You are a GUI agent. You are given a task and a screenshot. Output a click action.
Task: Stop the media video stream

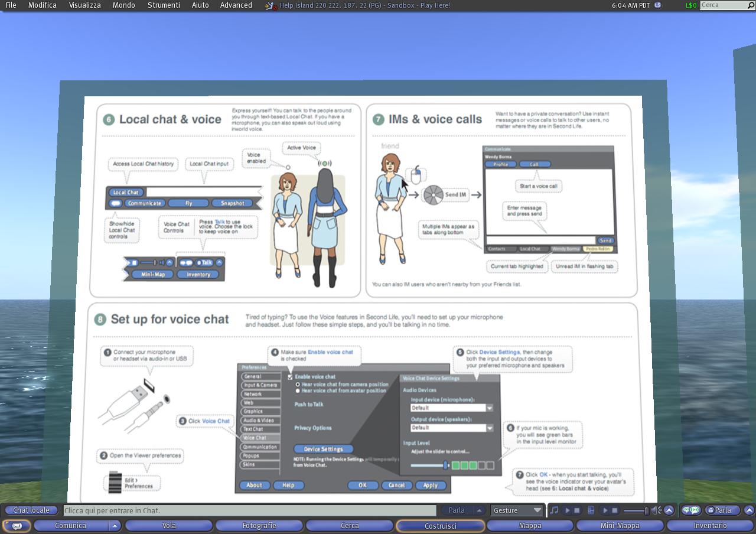click(614, 510)
